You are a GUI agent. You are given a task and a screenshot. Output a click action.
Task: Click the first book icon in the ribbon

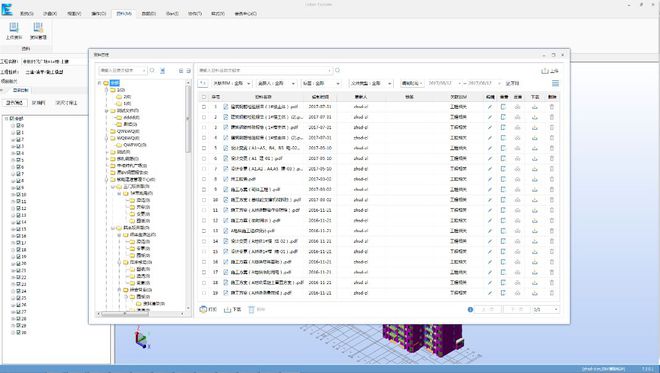[14, 28]
